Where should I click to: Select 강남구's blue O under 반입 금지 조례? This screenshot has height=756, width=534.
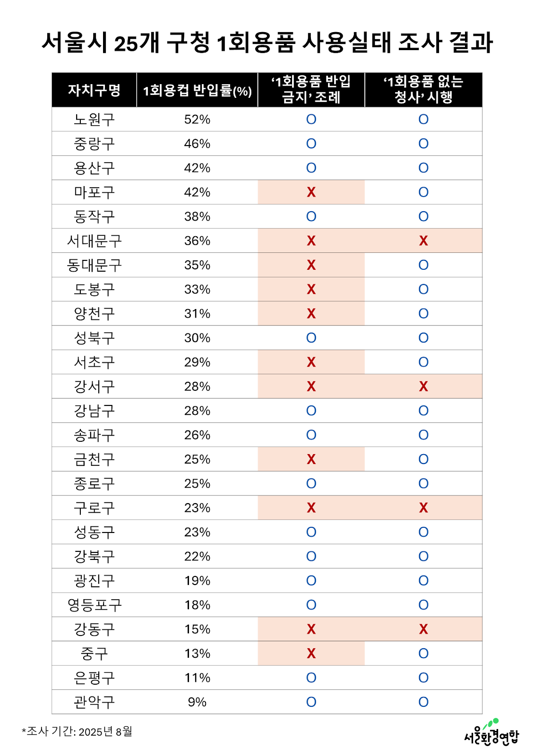(x=311, y=411)
